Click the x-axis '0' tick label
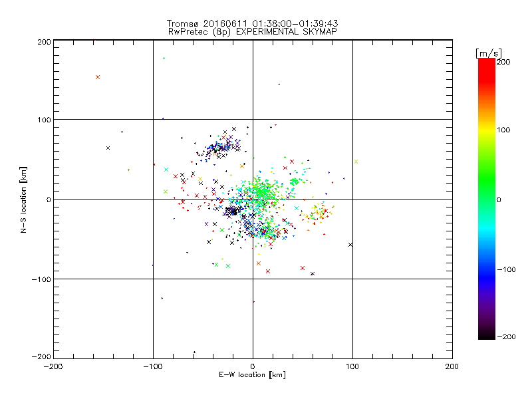Screen dimensions: 532x399 (x=253, y=366)
